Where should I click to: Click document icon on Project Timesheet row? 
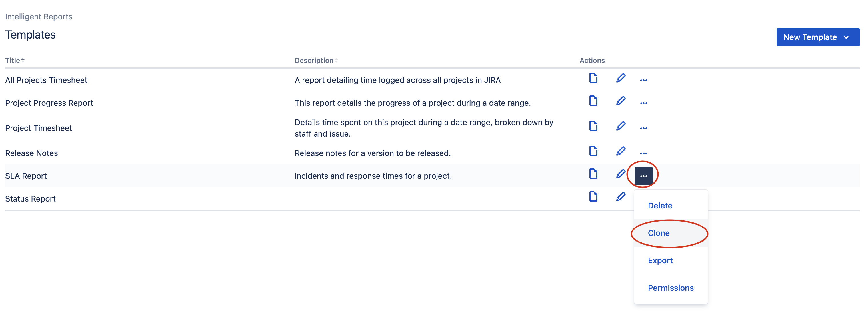click(x=593, y=126)
